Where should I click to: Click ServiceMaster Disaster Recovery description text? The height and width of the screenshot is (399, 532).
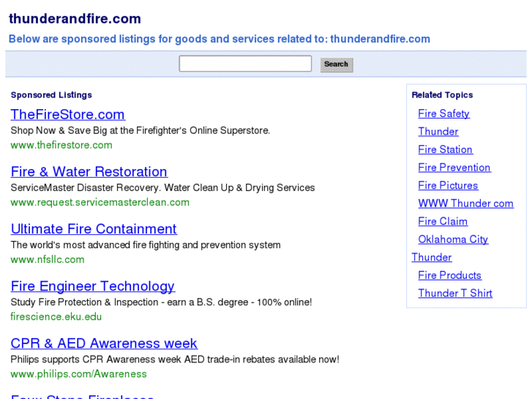coord(163,187)
